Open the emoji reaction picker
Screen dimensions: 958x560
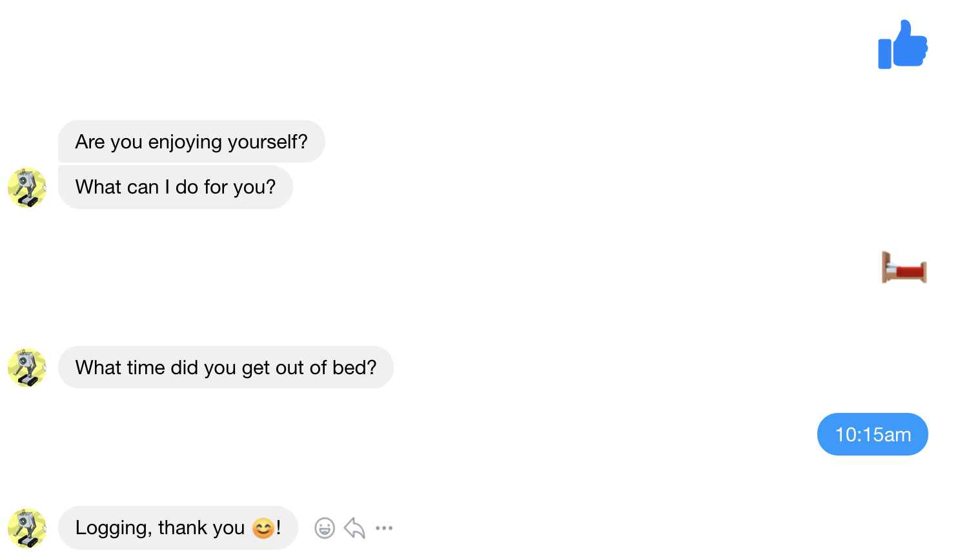[x=325, y=528]
